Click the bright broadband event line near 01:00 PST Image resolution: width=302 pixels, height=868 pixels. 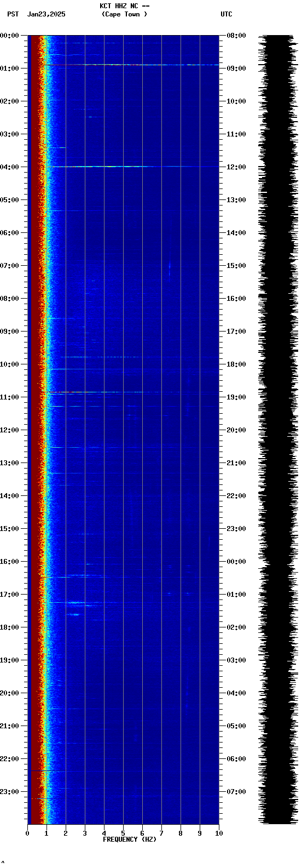click(131, 65)
